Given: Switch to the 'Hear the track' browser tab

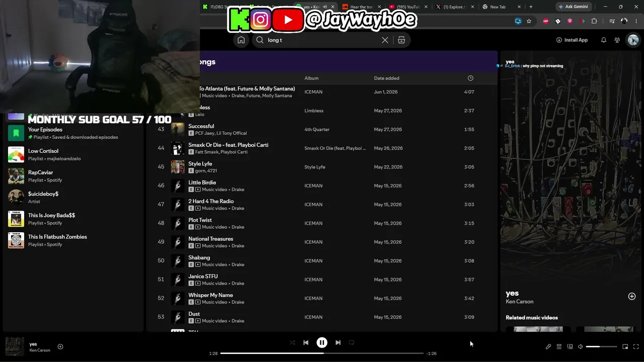Looking at the screenshot, I should pyautogui.click(x=361, y=7).
